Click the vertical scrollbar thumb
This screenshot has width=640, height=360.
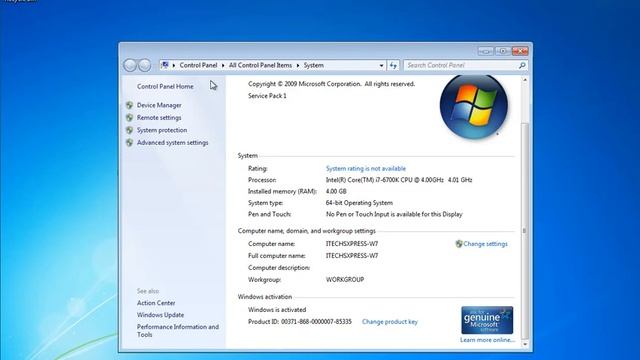click(x=525, y=231)
